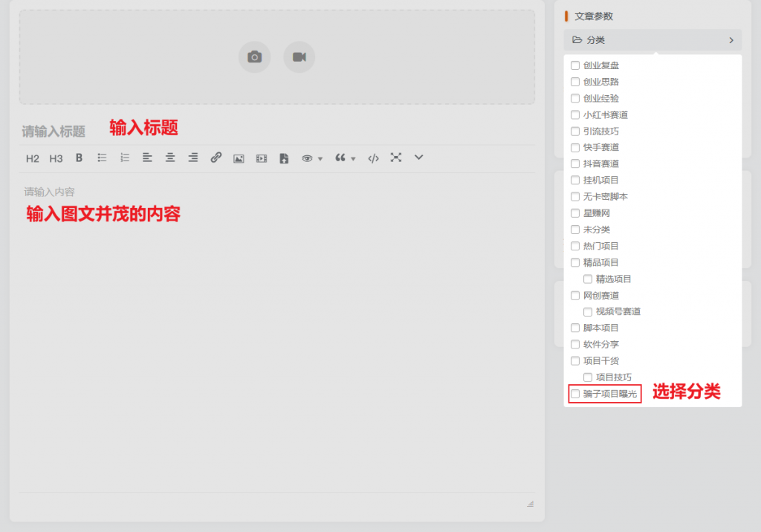This screenshot has width=761, height=532.
Task: Click the 请输入标题 title field
Action: pos(52,131)
